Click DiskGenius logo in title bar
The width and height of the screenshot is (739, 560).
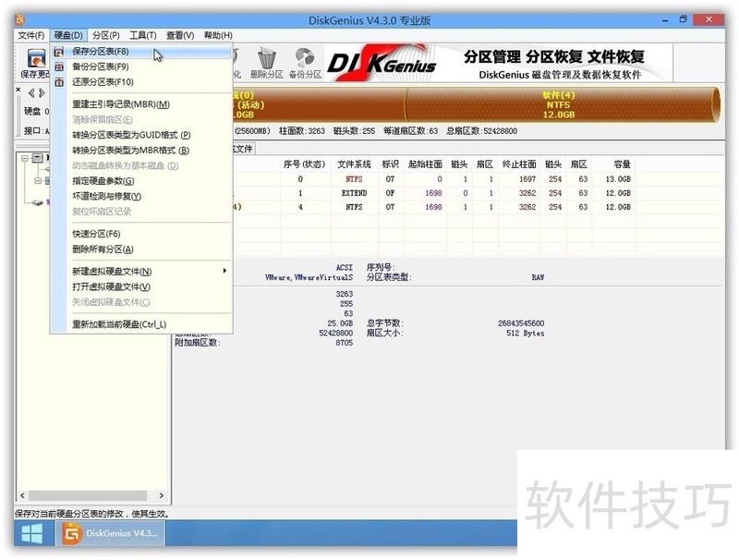[20, 20]
